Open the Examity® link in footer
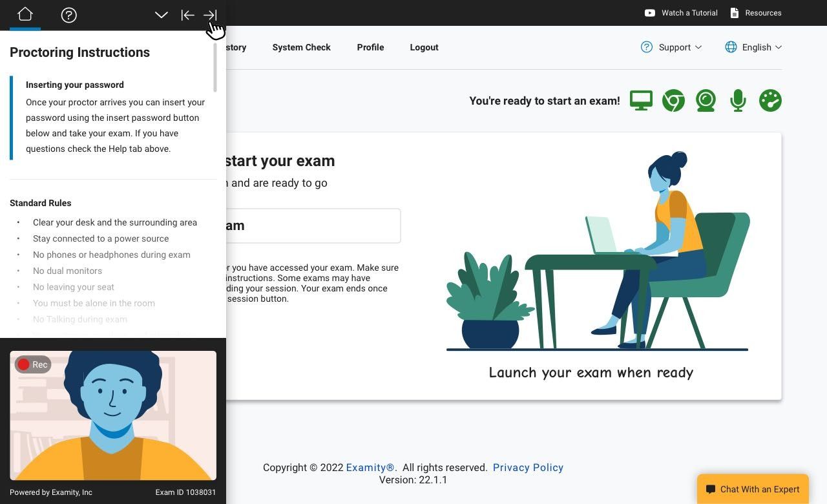The width and height of the screenshot is (827, 504). pos(370,467)
